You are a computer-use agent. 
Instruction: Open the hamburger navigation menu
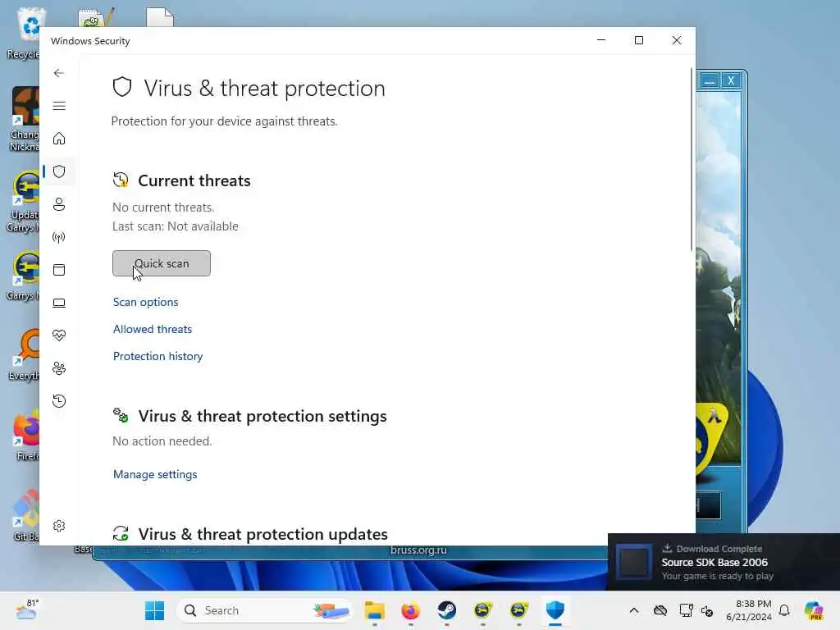(x=59, y=106)
